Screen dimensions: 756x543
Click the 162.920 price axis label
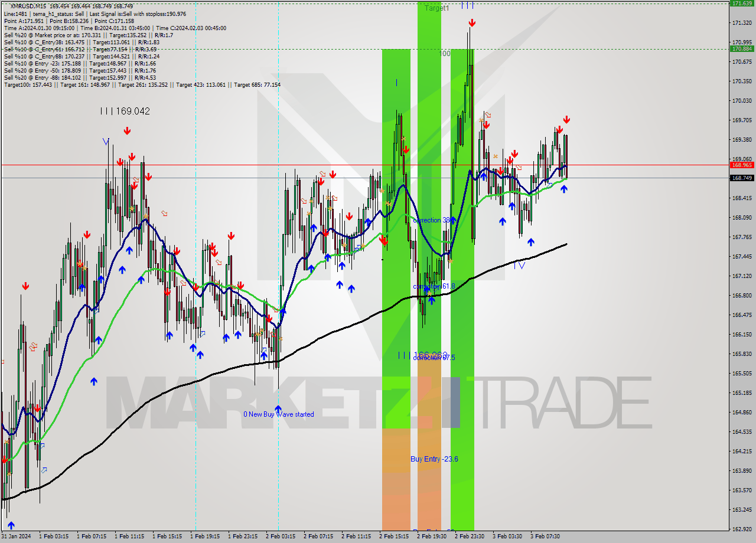coord(742,529)
